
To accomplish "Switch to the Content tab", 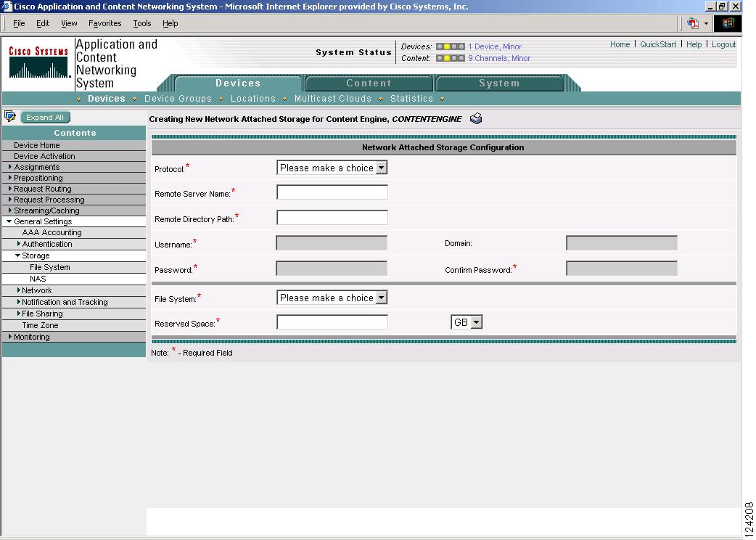I will pos(369,83).
